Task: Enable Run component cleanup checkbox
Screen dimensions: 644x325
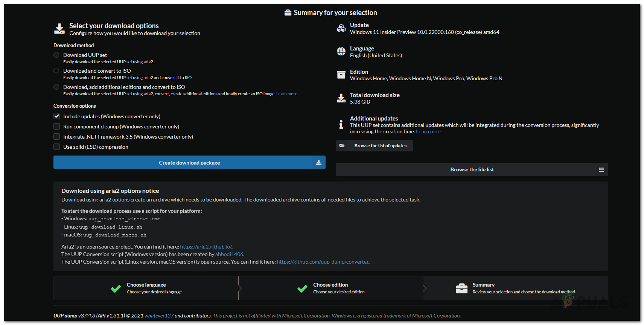Action: [57, 127]
